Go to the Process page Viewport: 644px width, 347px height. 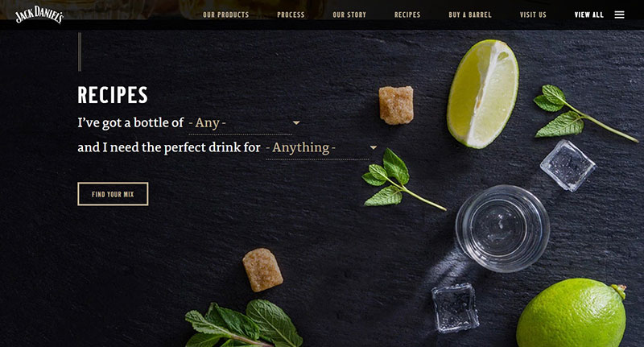[291, 14]
